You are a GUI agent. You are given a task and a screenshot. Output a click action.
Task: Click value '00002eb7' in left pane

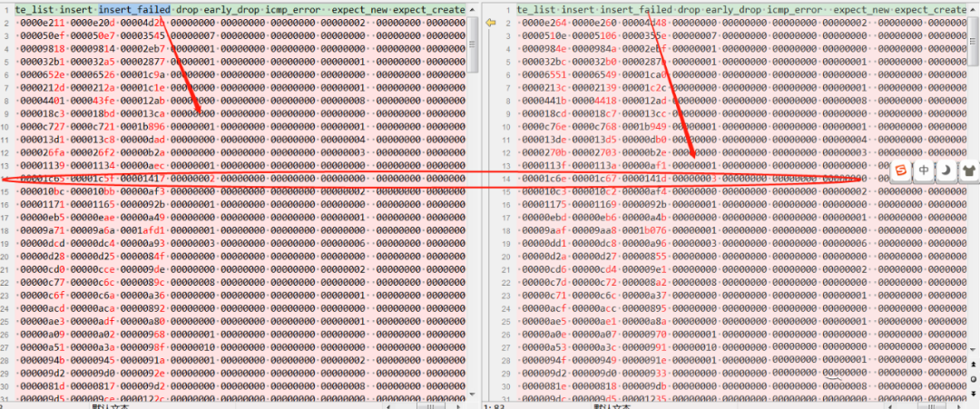142,49
